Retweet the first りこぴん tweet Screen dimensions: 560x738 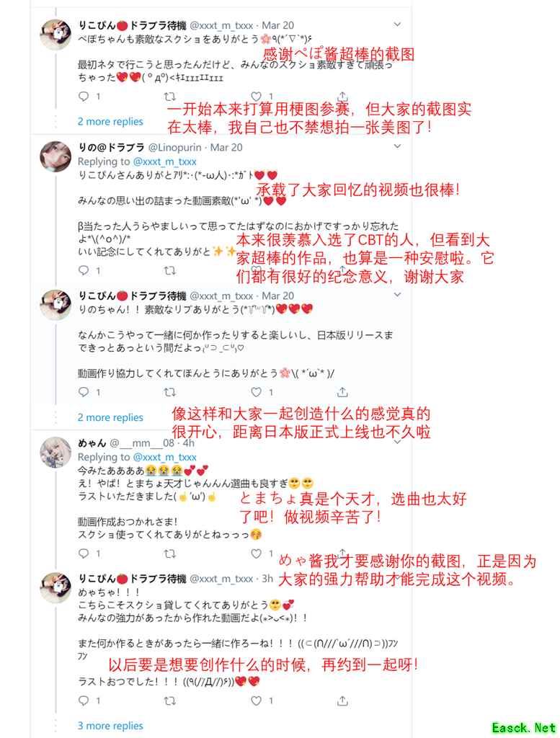click(x=169, y=97)
